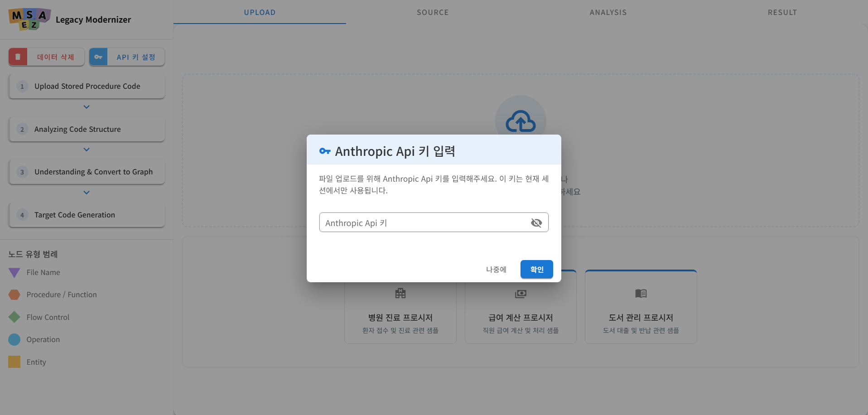
Task: Click 도서 대출 및 반납 관련 샘플 text
Action: [641, 330]
